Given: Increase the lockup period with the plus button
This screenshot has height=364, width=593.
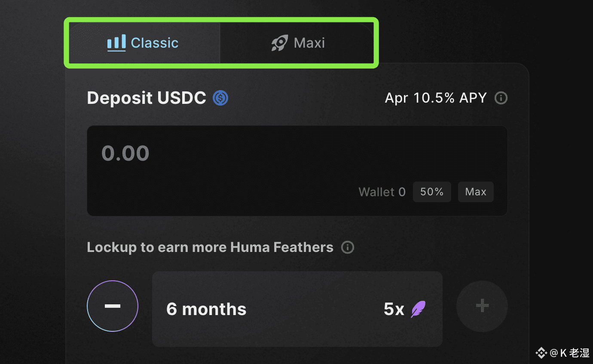Looking at the screenshot, I should [x=482, y=306].
